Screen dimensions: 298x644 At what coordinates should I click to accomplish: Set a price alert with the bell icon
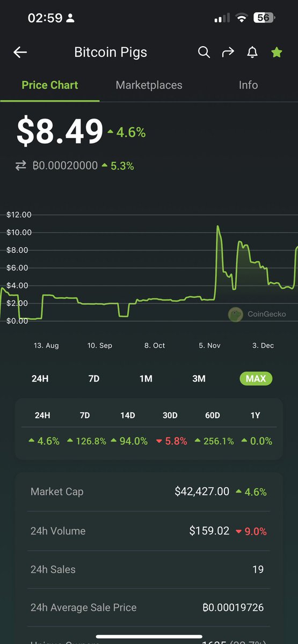point(252,52)
